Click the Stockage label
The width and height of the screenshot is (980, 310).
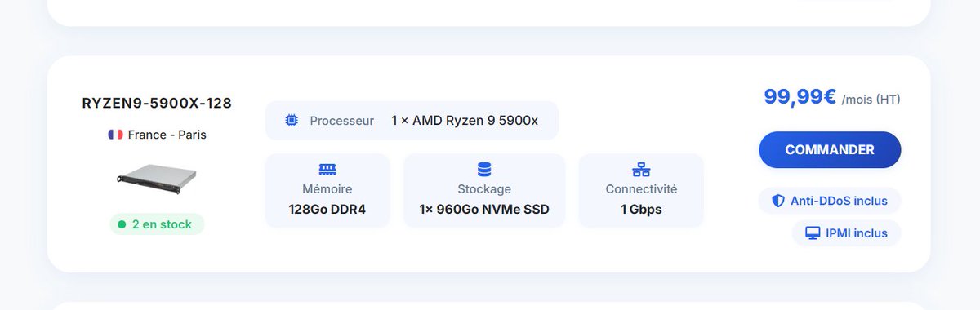pyautogui.click(x=484, y=189)
